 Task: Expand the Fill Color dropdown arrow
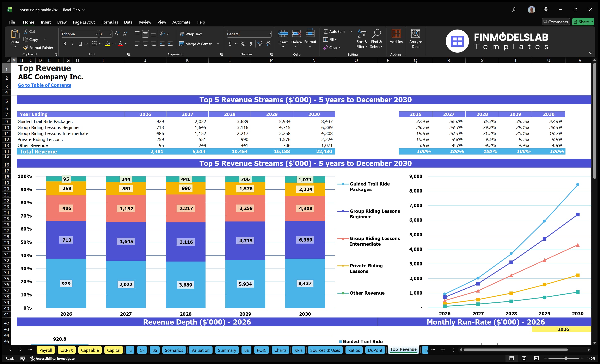[113, 44]
